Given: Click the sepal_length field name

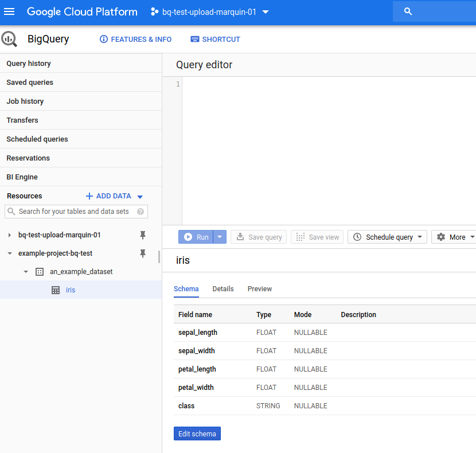Looking at the screenshot, I should 198,333.
